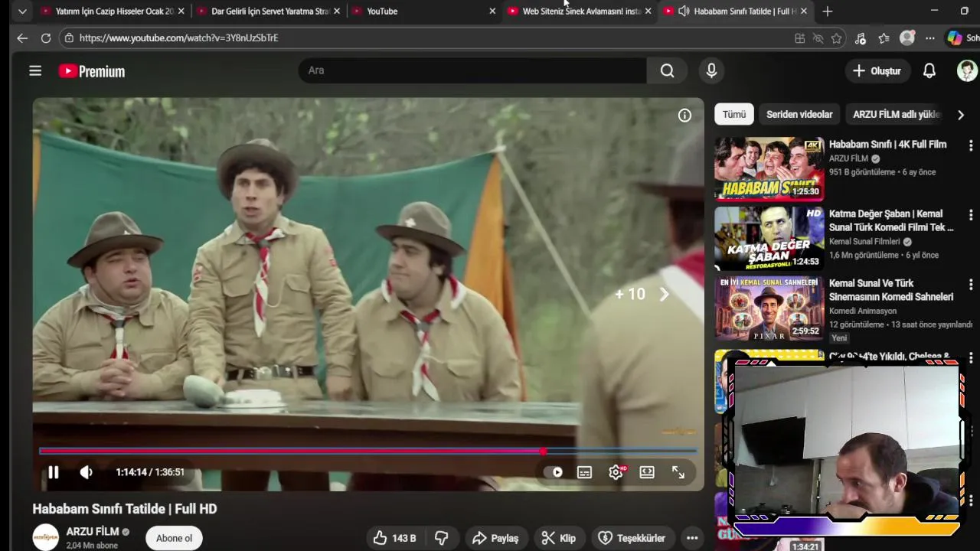Mute the video volume speaker
The width and height of the screenshot is (980, 551).
pyautogui.click(x=86, y=472)
